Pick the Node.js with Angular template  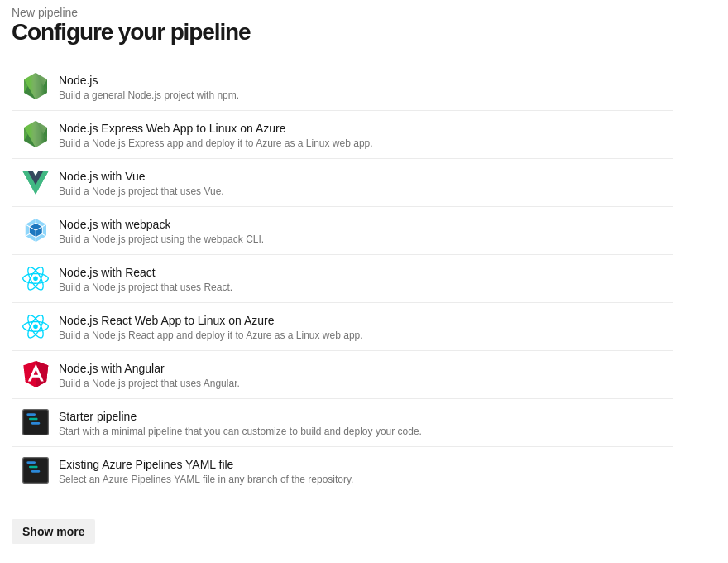[x=112, y=368]
